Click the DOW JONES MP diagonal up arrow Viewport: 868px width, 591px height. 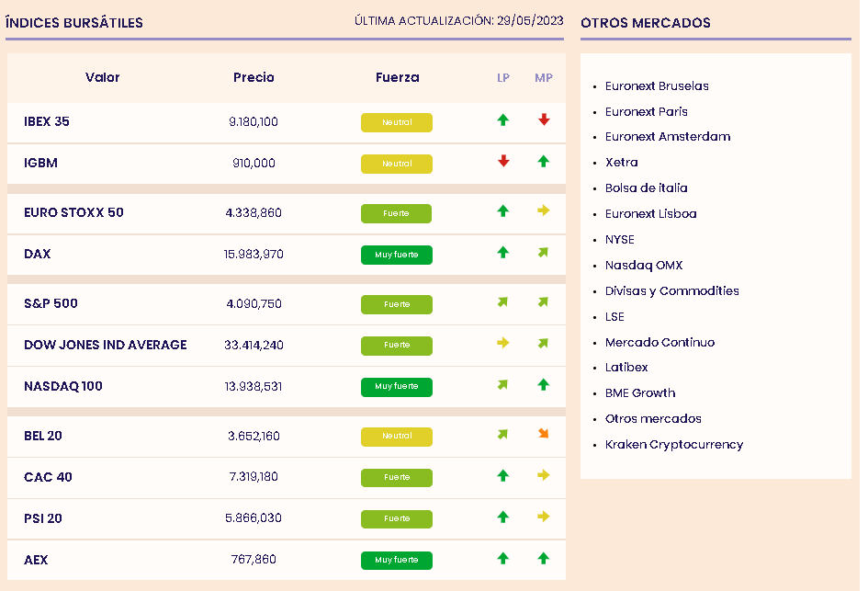pos(543,343)
